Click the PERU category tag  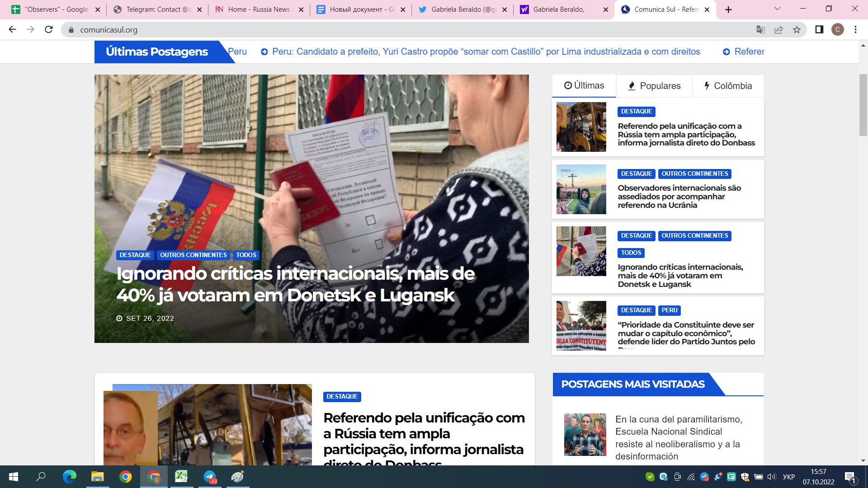(x=669, y=310)
